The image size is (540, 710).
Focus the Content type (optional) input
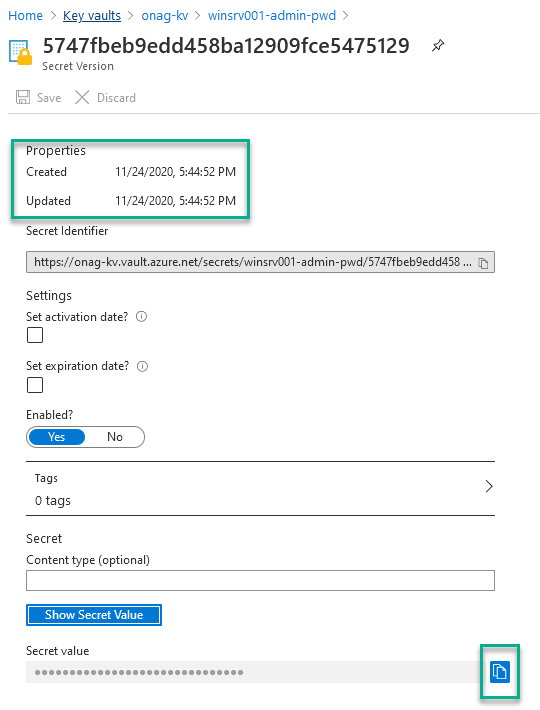tap(260, 580)
